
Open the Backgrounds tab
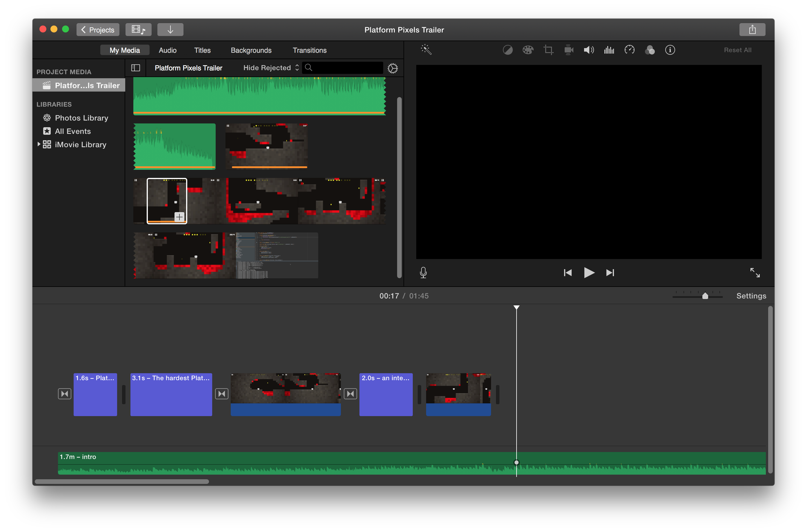coord(251,50)
